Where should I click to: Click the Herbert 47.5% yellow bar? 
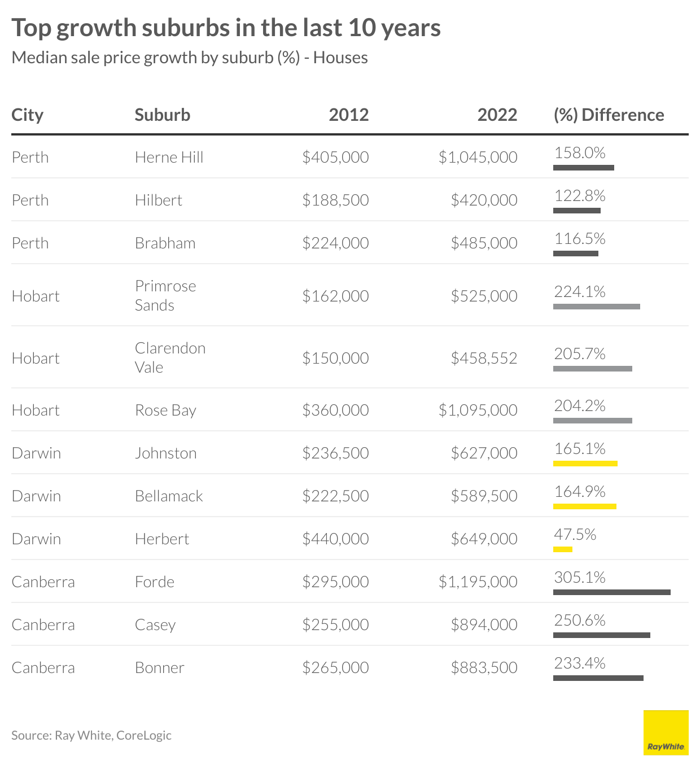coord(563,549)
